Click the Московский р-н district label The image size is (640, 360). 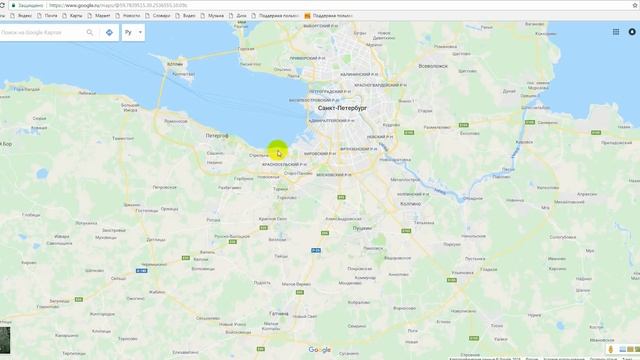pyautogui.click(x=333, y=175)
